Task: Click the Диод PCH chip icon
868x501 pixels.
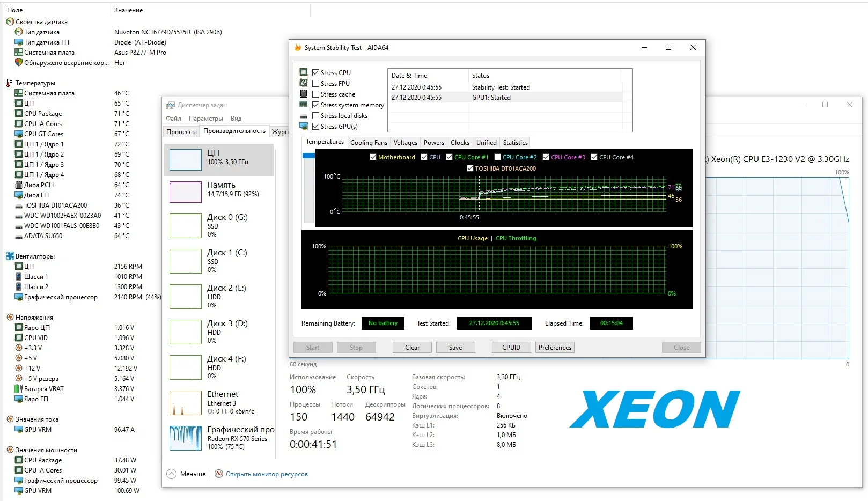Action: coord(19,185)
